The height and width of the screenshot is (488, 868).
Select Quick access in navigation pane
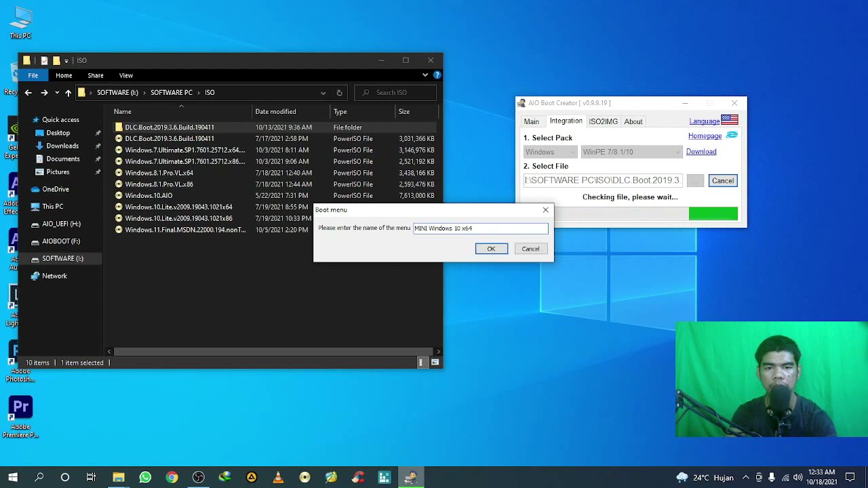tap(60, 119)
